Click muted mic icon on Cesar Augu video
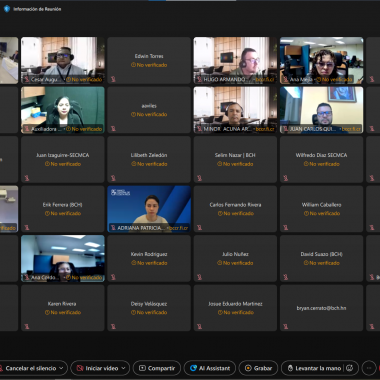380x380 pixels. [x=27, y=79]
